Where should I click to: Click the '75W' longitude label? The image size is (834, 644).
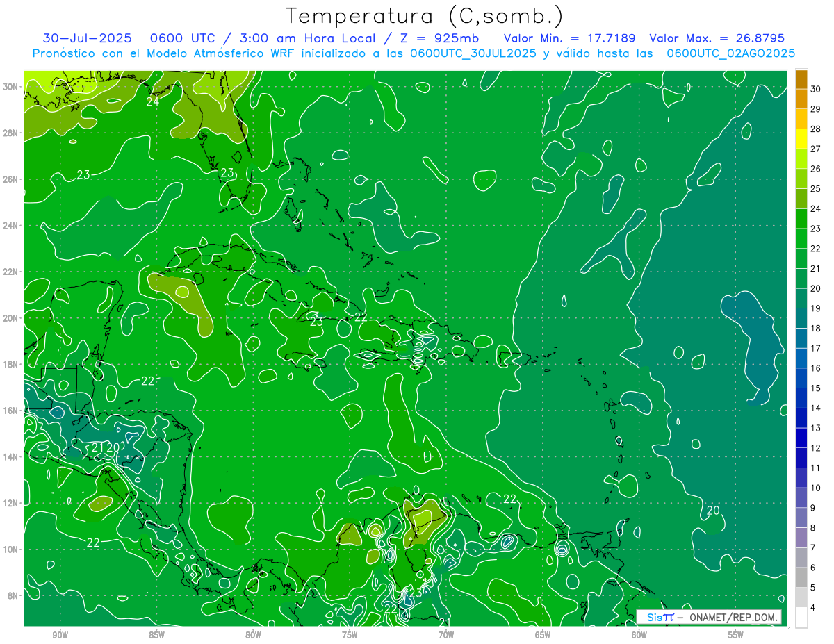[x=350, y=634]
